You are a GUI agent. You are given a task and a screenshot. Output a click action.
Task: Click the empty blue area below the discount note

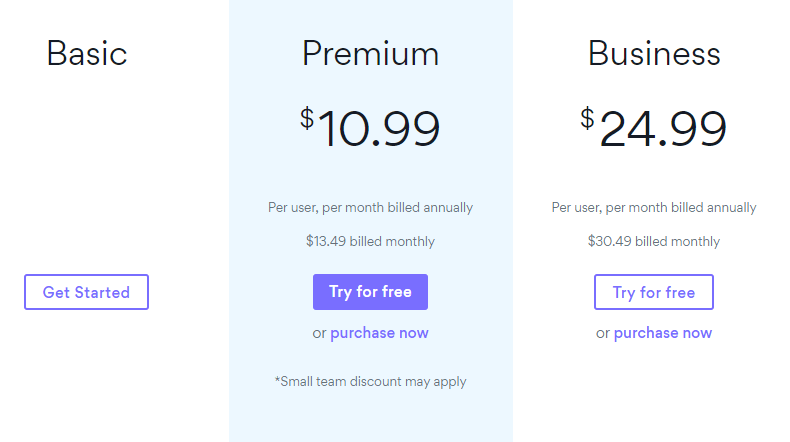(371, 417)
